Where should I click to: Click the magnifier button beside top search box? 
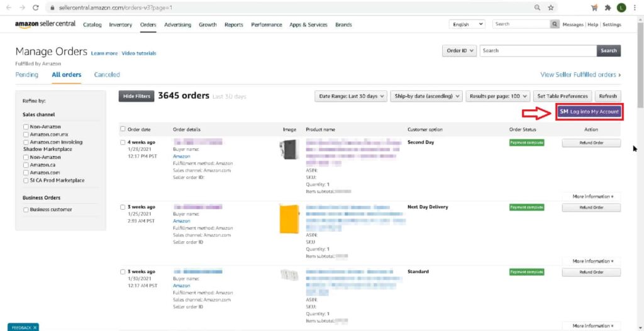click(x=555, y=24)
